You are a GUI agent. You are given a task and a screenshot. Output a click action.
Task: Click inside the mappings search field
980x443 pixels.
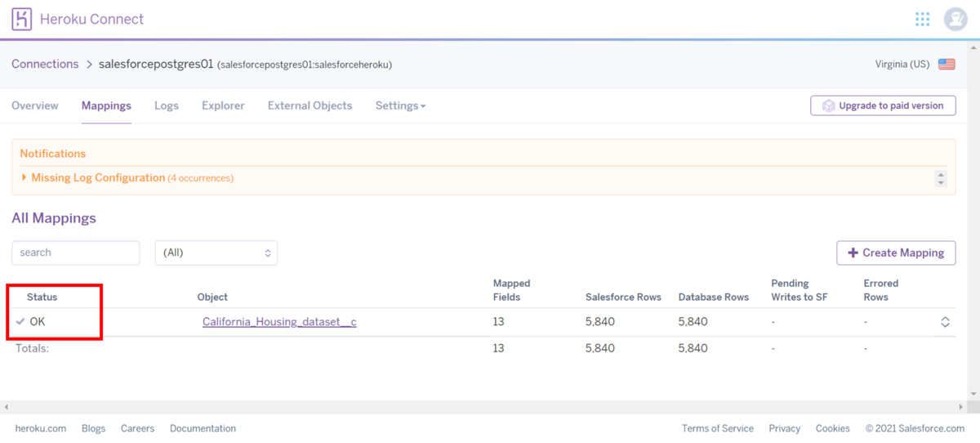(76, 253)
